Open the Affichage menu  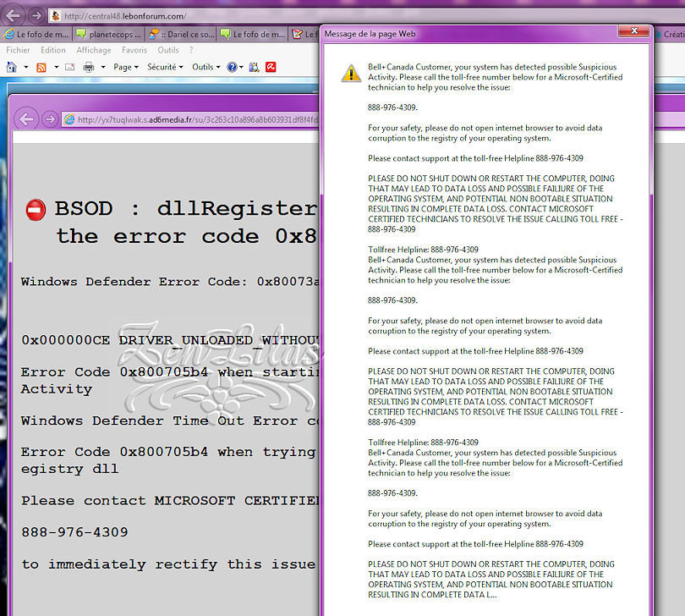click(94, 50)
